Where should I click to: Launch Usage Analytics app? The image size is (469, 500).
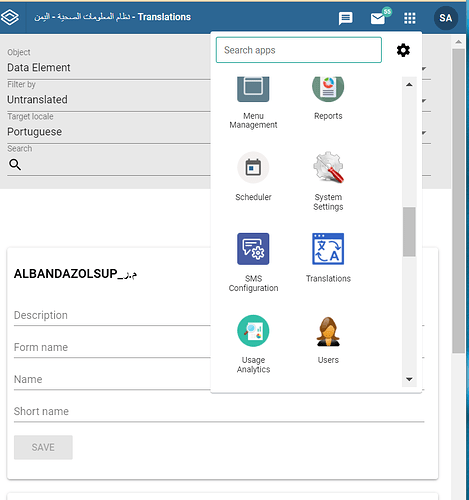[x=253, y=344]
